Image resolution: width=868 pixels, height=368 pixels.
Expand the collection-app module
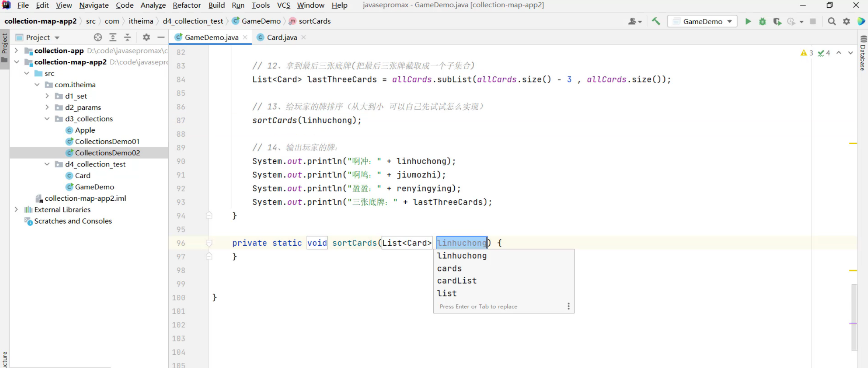click(x=16, y=51)
